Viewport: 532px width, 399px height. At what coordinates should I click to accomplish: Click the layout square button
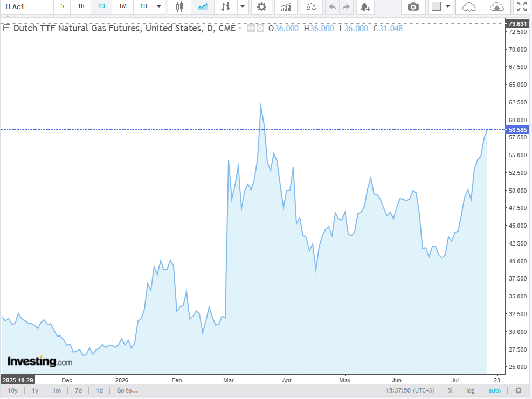(436, 6)
